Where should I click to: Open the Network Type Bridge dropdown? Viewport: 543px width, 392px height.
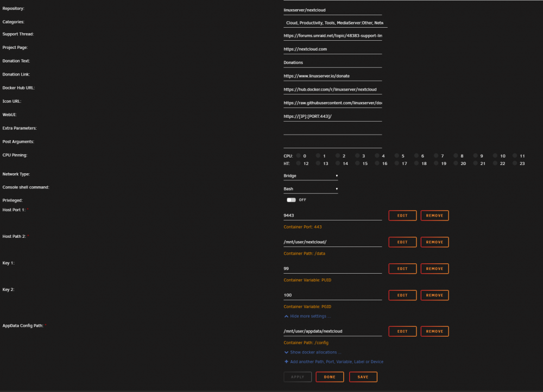point(311,176)
